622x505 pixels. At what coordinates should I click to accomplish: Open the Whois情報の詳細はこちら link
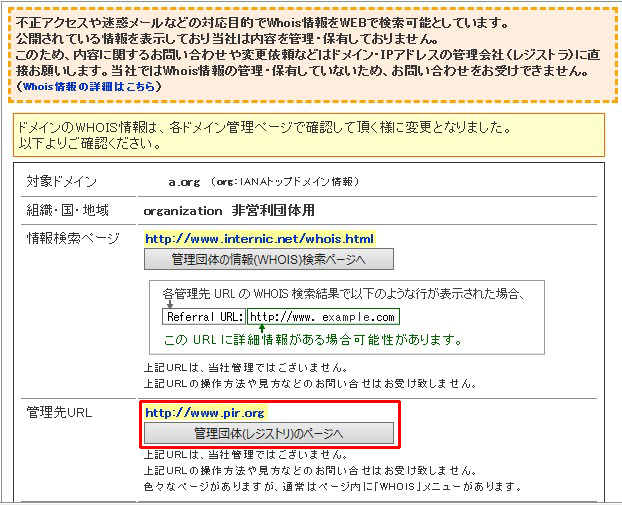[88, 87]
